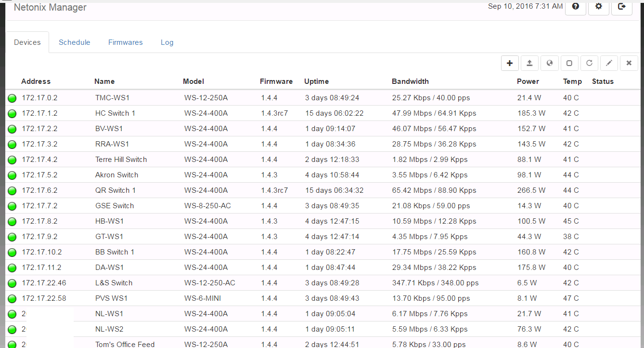The image size is (644, 348).
Task: Click the globe icon in device toolbar
Action: [x=549, y=63]
